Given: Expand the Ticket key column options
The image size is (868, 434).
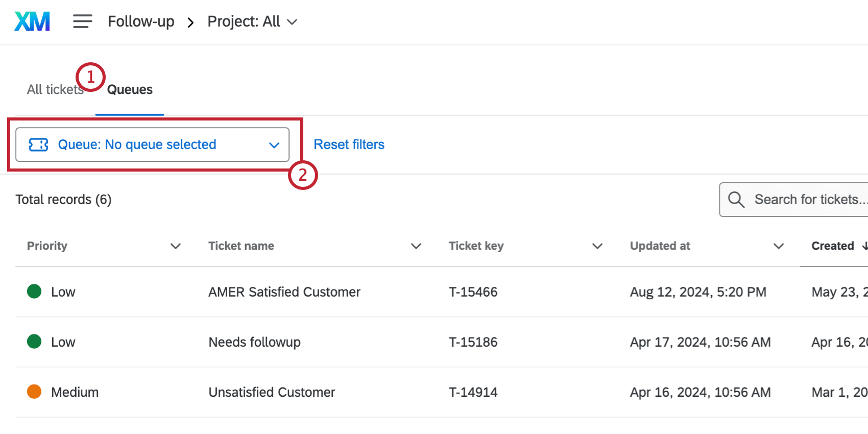Looking at the screenshot, I should [x=597, y=246].
